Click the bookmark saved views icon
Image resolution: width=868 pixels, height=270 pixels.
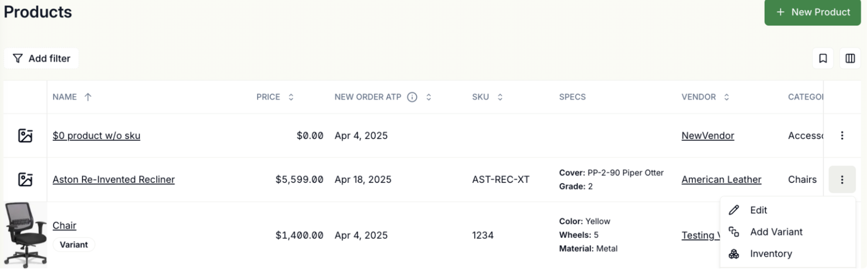(822, 58)
